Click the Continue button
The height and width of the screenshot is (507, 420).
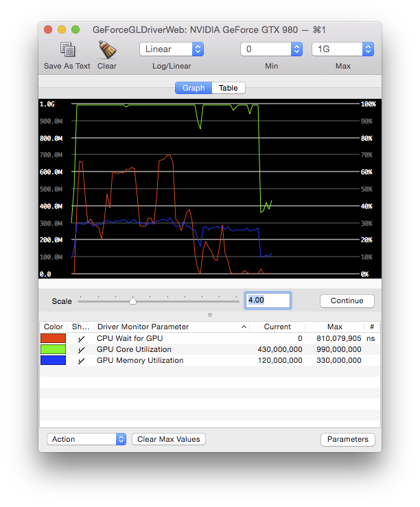click(347, 300)
